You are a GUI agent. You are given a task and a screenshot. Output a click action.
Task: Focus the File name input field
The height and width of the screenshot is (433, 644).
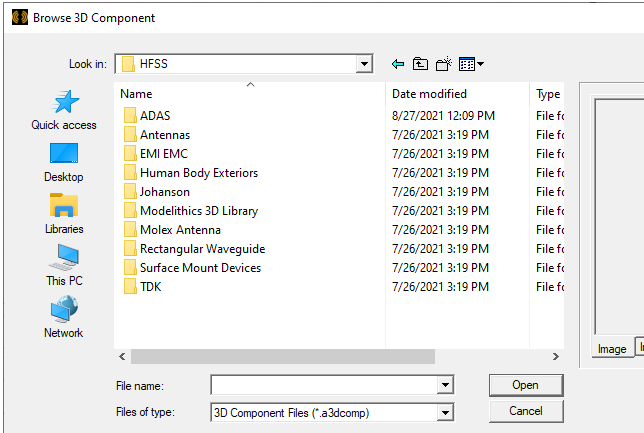pyautogui.click(x=324, y=385)
